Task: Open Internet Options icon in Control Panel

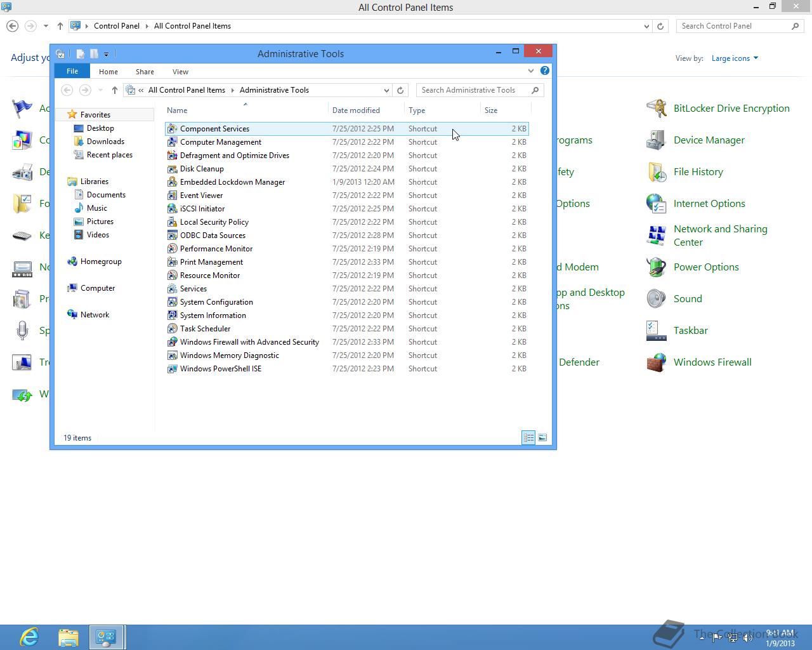Action: tap(656, 204)
